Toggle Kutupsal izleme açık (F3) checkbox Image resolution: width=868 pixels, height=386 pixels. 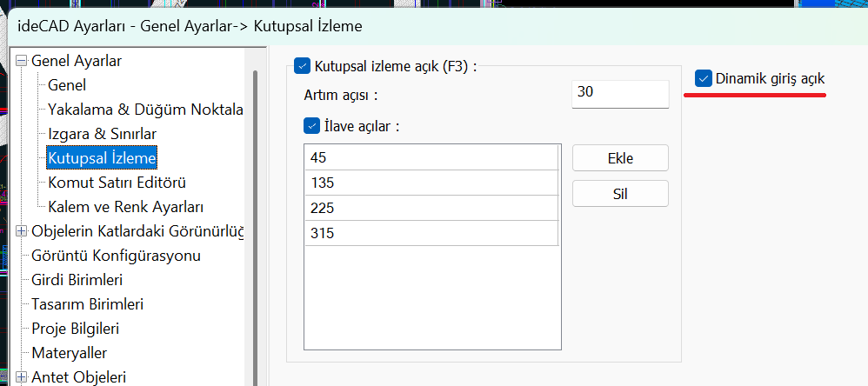click(x=303, y=65)
